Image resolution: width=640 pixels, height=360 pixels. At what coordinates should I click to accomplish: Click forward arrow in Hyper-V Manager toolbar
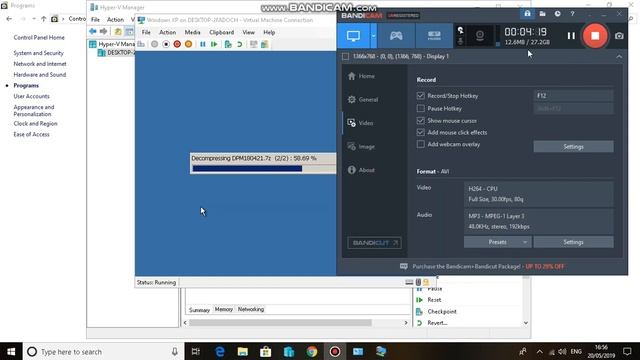104,31
